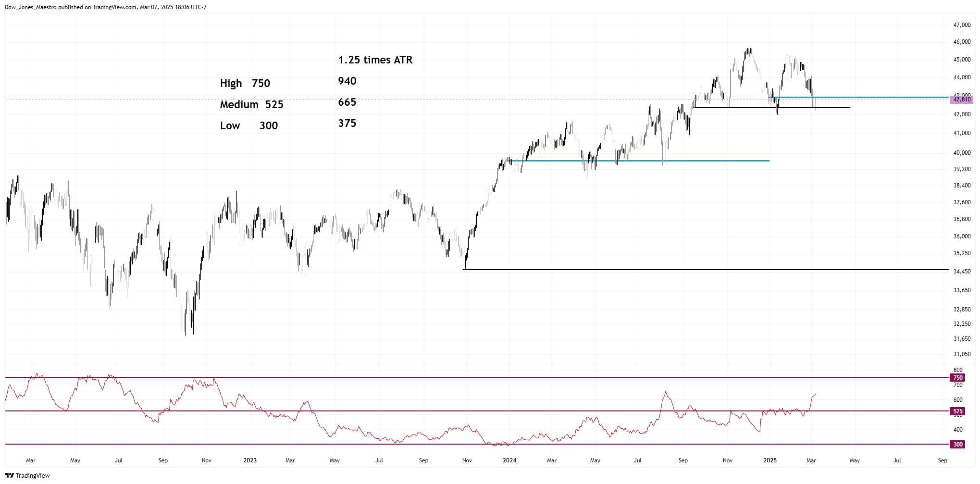Click the 31,050 price axis label
The image size is (980, 484).
(962, 354)
